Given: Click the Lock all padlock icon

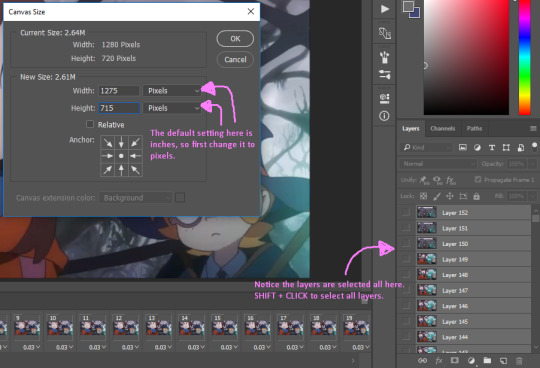Looking at the screenshot, I should (x=476, y=196).
